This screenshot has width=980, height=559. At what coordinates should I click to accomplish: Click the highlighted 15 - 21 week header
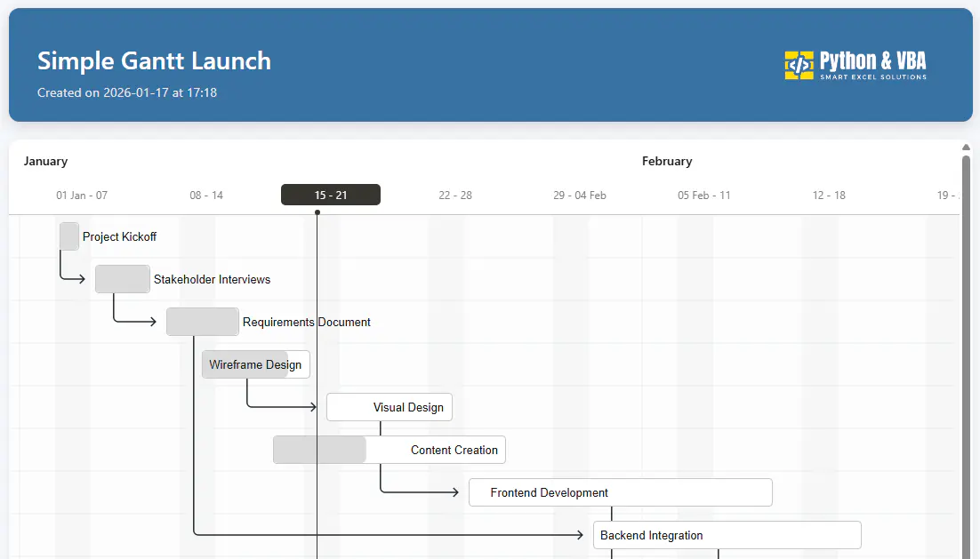click(x=331, y=195)
